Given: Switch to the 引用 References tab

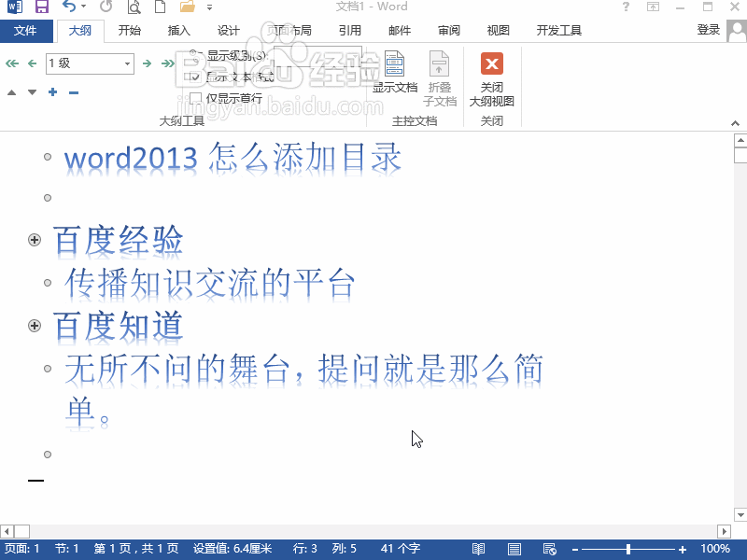Looking at the screenshot, I should [349, 31].
